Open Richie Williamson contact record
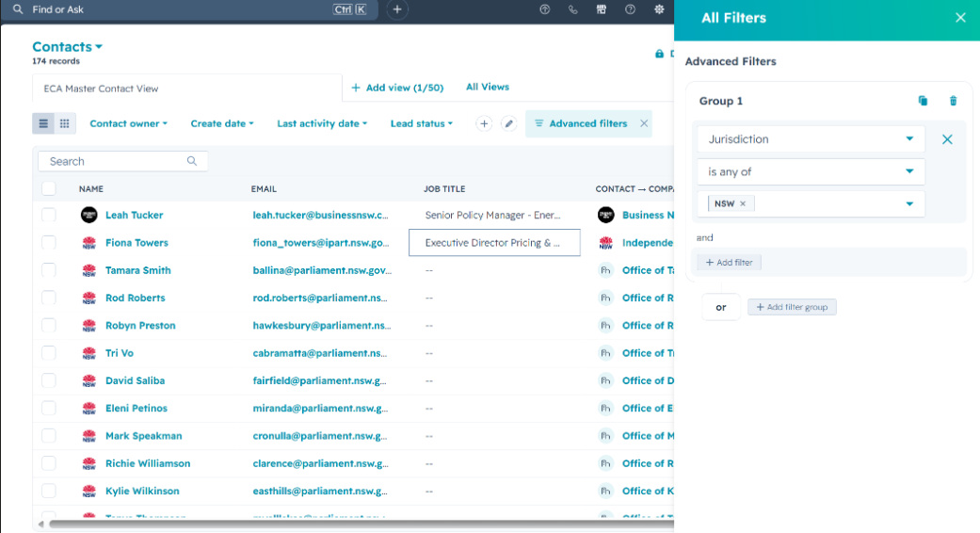 click(148, 463)
